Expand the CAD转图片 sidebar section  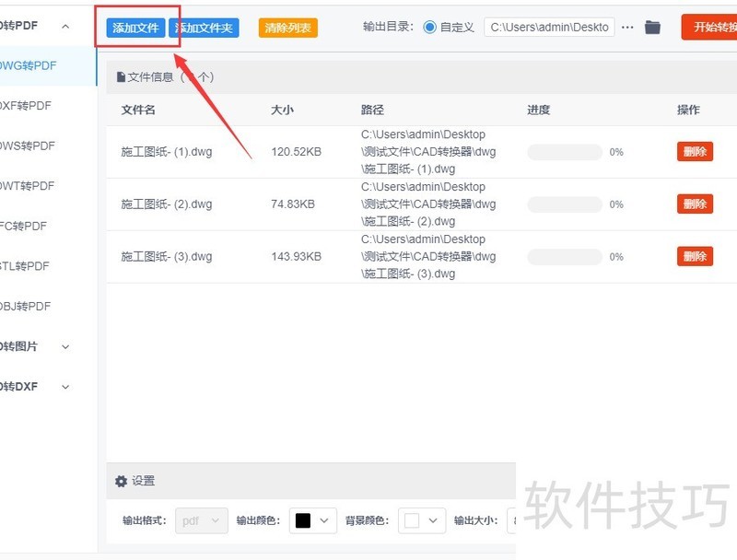(65, 347)
